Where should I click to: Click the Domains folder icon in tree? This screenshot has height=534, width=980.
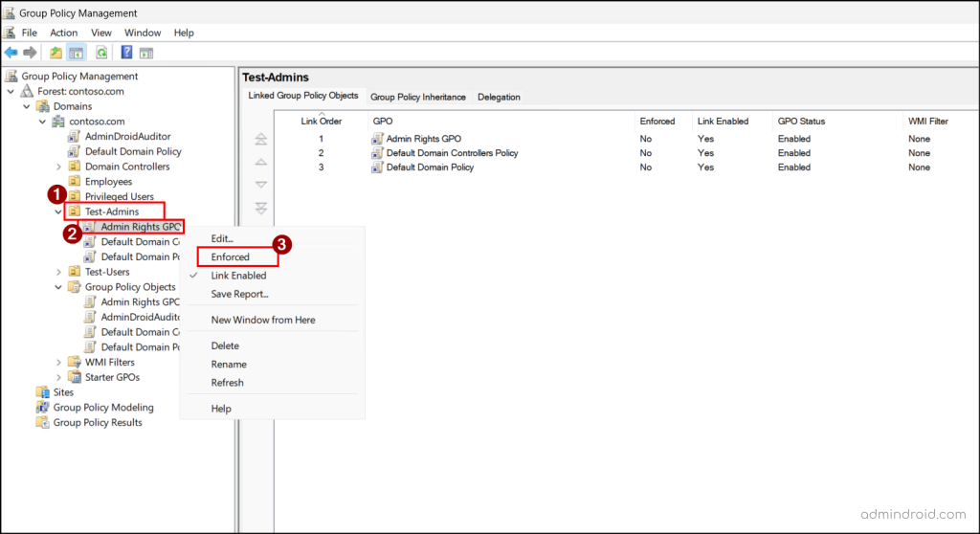coord(43,106)
